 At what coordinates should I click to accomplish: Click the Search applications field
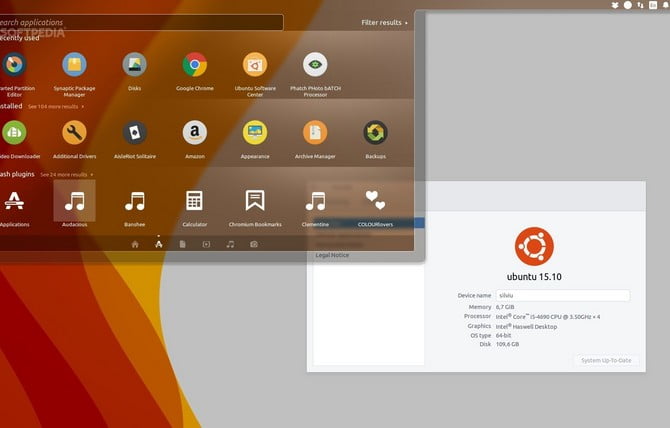(x=141, y=22)
